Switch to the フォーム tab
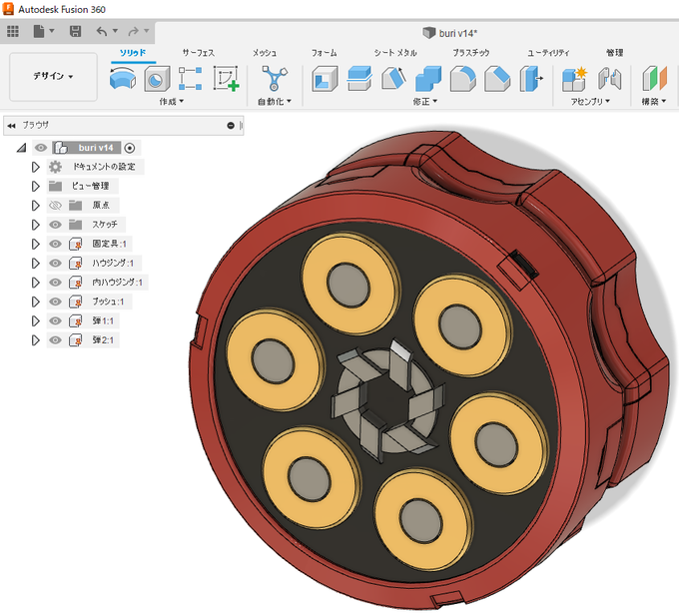This screenshot has width=679, height=616. [324, 53]
